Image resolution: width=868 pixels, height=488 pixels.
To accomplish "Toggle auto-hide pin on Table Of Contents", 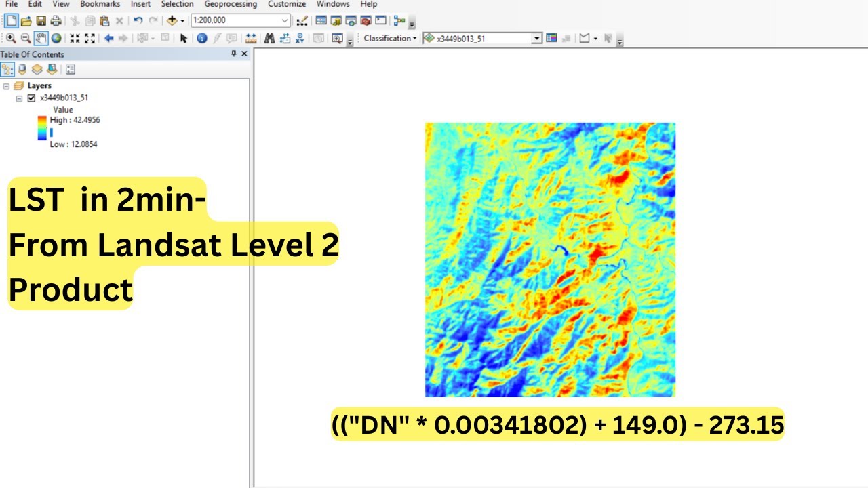I will [234, 54].
